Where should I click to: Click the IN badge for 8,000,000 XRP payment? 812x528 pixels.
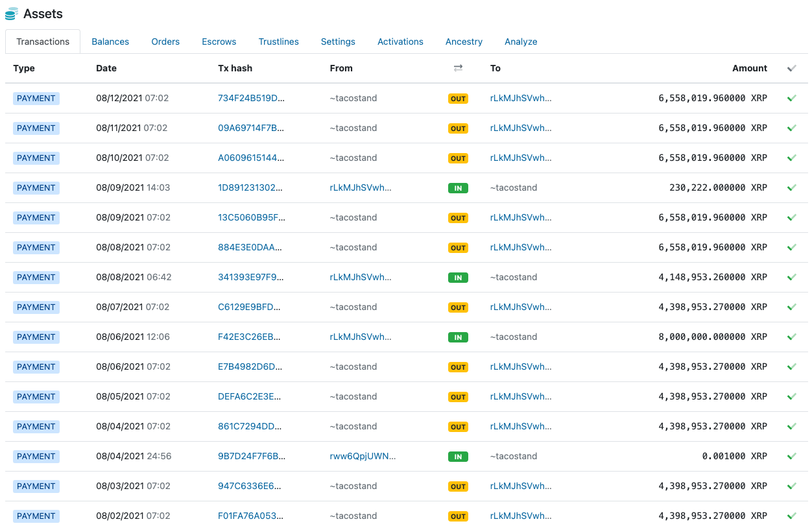click(x=458, y=337)
